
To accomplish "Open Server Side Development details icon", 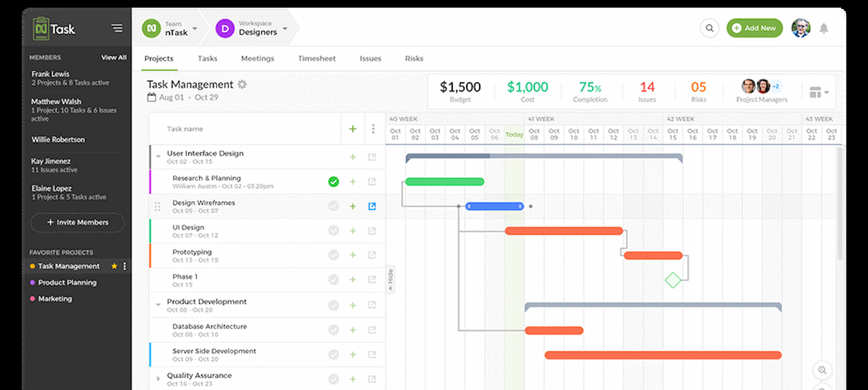I will coord(372,355).
